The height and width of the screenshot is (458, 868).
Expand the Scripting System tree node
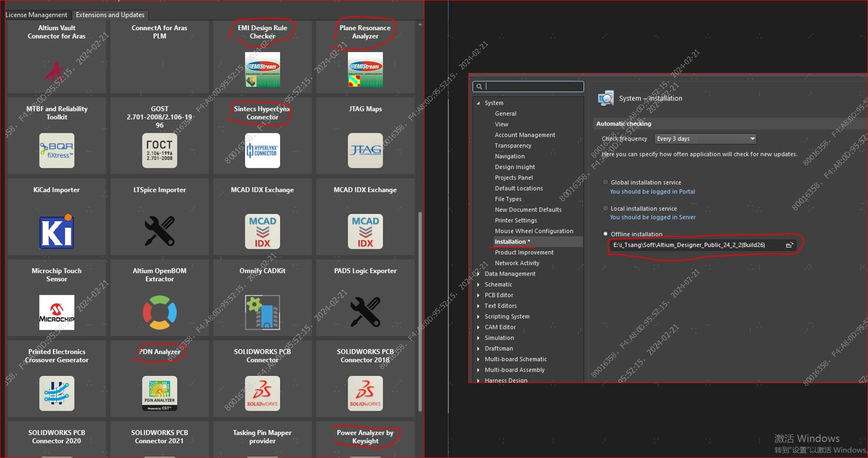point(478,317)
